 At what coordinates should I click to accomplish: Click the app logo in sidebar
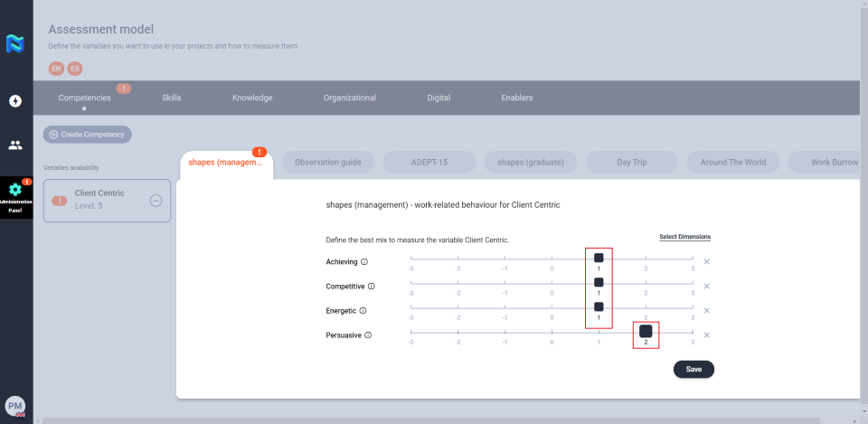[15, 43]
